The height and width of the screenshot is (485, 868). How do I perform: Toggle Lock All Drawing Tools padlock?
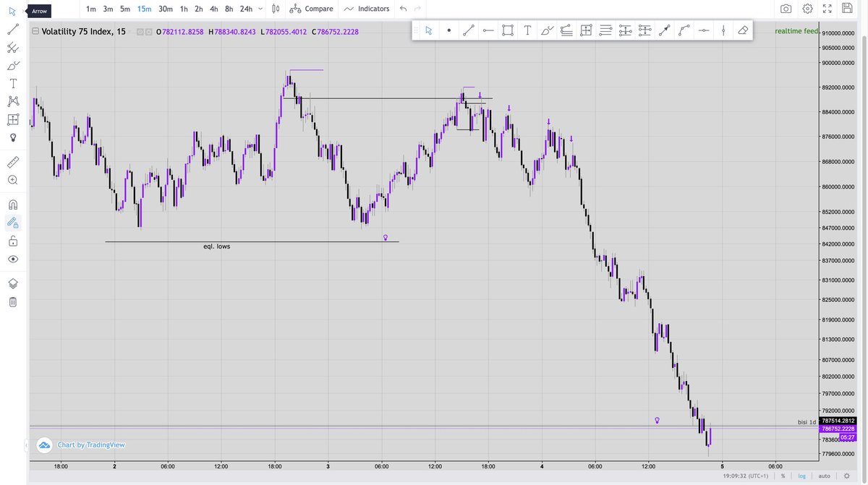coord(12,241)
